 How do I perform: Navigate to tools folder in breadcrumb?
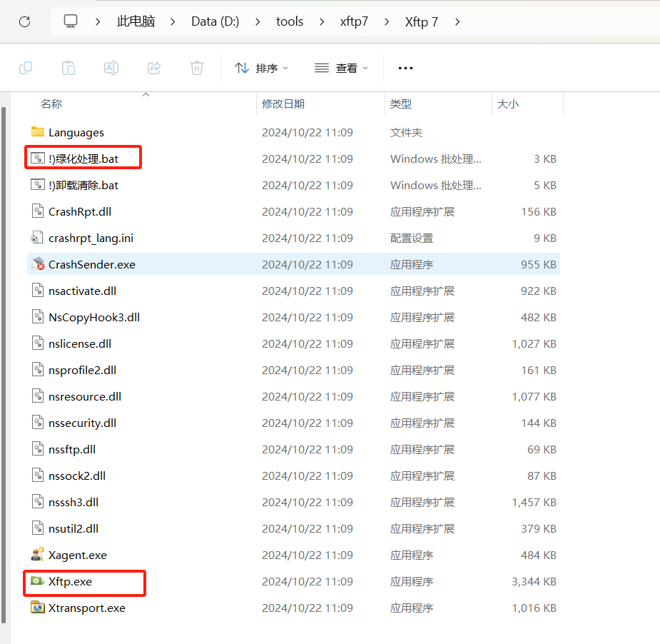point(290,21)
